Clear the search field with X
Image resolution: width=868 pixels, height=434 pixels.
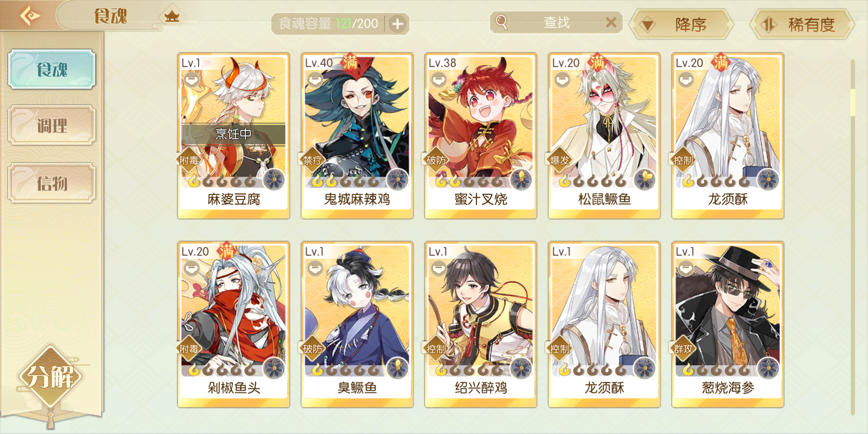tap(611, 22)
